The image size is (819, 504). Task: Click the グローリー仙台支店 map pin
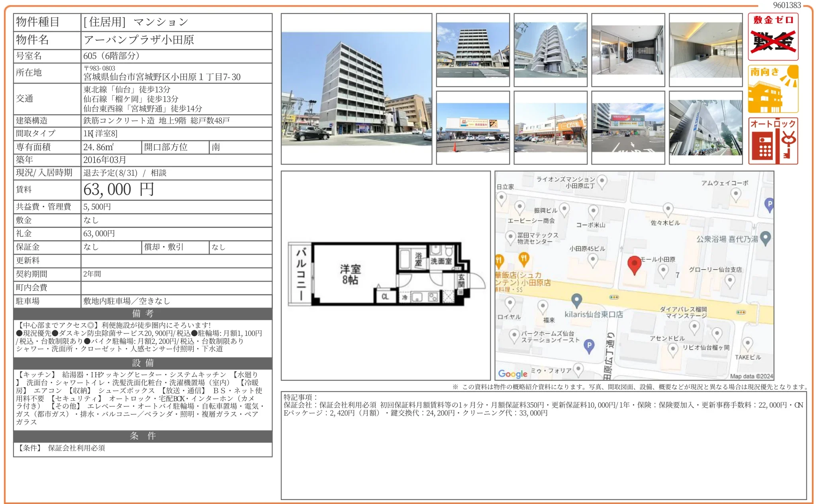pyautogui.click(x=729, y=281)
